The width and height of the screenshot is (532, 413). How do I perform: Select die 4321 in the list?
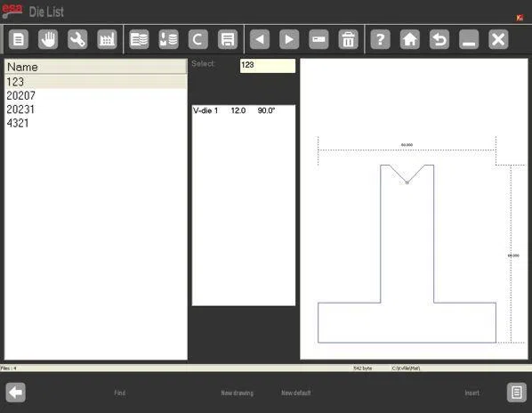click(x=96, y=123)
